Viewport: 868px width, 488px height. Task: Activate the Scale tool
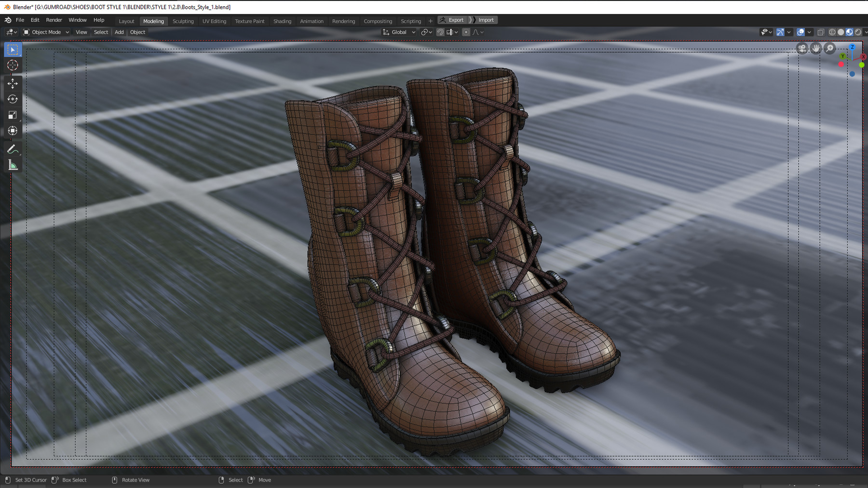[13, 115]
